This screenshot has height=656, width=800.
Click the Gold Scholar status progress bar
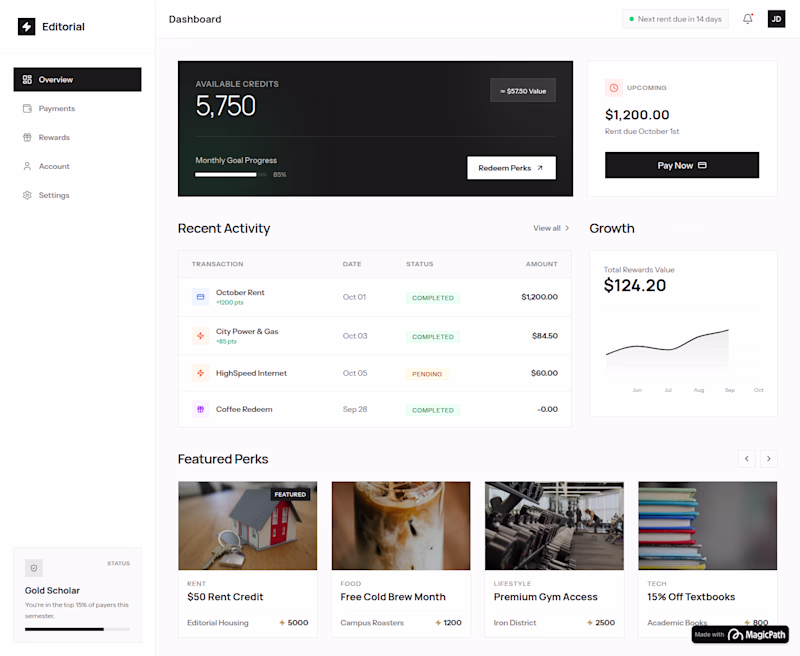click(77, 629)
